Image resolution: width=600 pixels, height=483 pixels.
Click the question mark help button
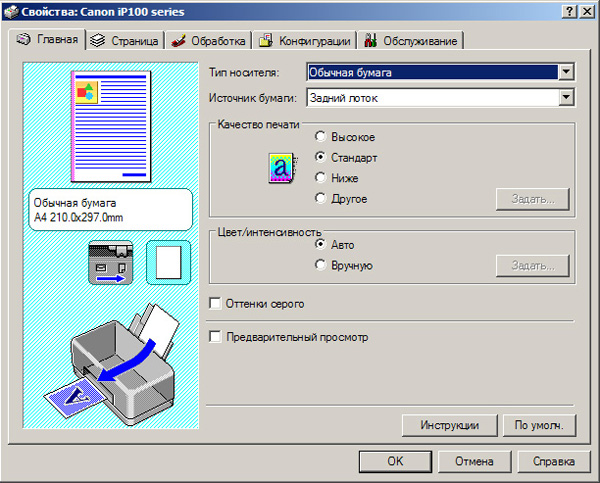click(569, 11)
